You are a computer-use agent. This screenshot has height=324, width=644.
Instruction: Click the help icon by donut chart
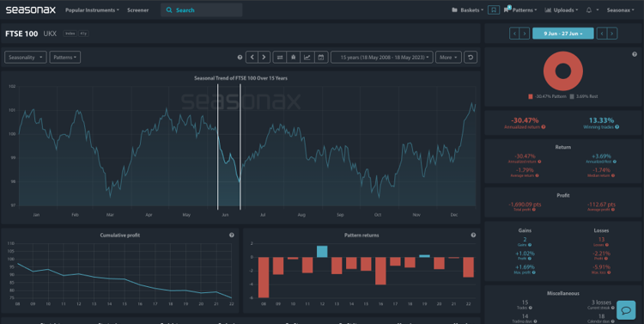(635, 54)
